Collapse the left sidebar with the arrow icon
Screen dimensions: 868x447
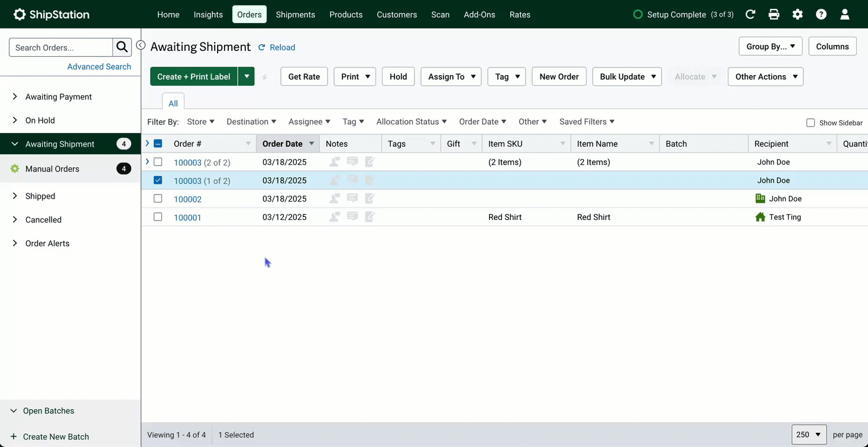point(141,45)
